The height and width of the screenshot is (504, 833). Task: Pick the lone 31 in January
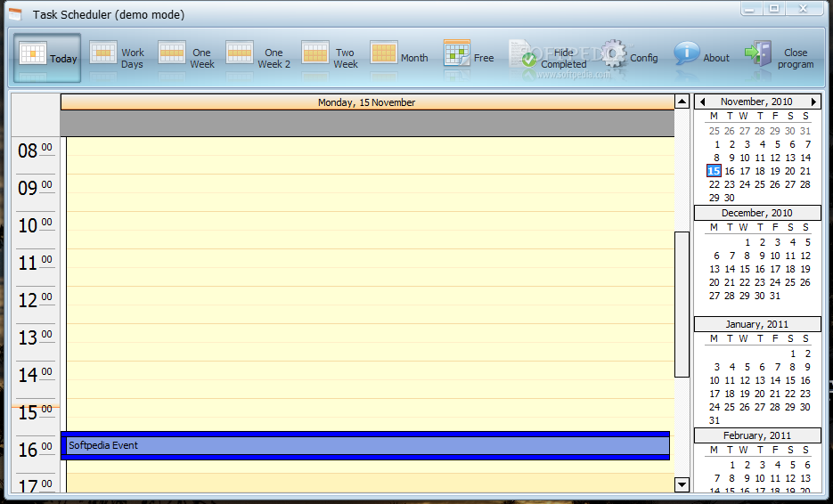(x=714, y=420)
